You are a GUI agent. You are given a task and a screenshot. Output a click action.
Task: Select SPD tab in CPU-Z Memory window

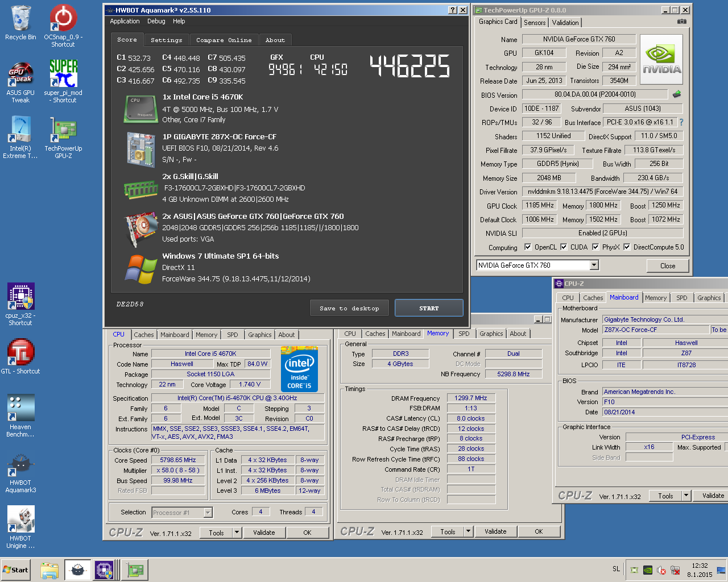coord(464,334)
